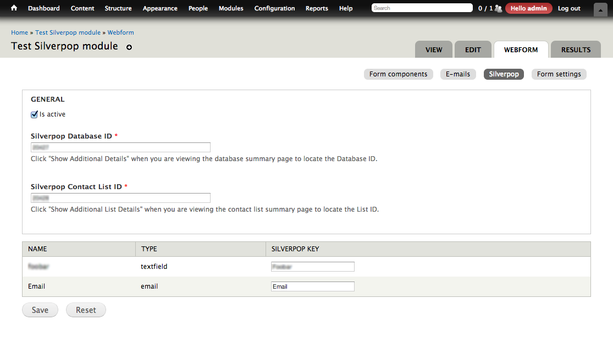Save the Silverpop settings

point(40,310)
